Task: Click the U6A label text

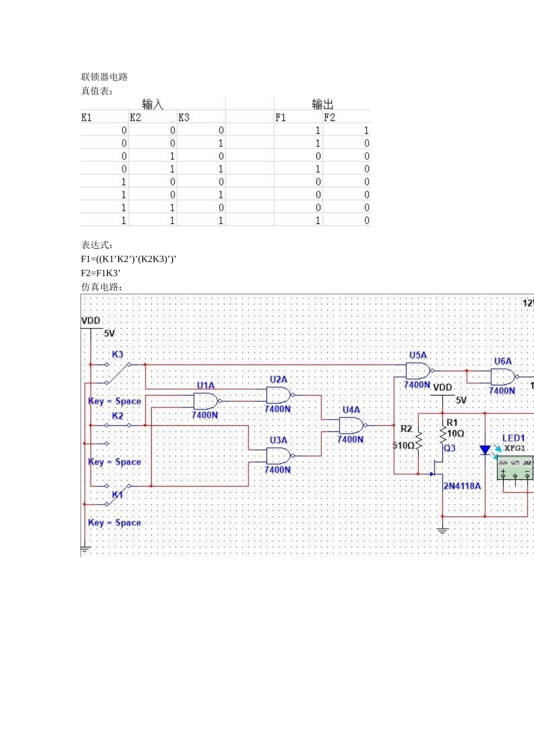Action: (x=503, y=362)
